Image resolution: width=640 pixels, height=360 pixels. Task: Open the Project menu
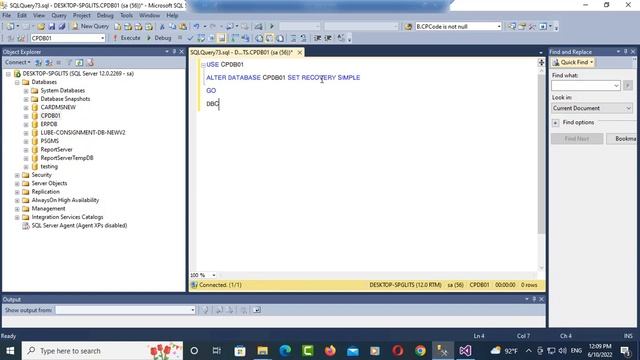(x=82, y=15)
